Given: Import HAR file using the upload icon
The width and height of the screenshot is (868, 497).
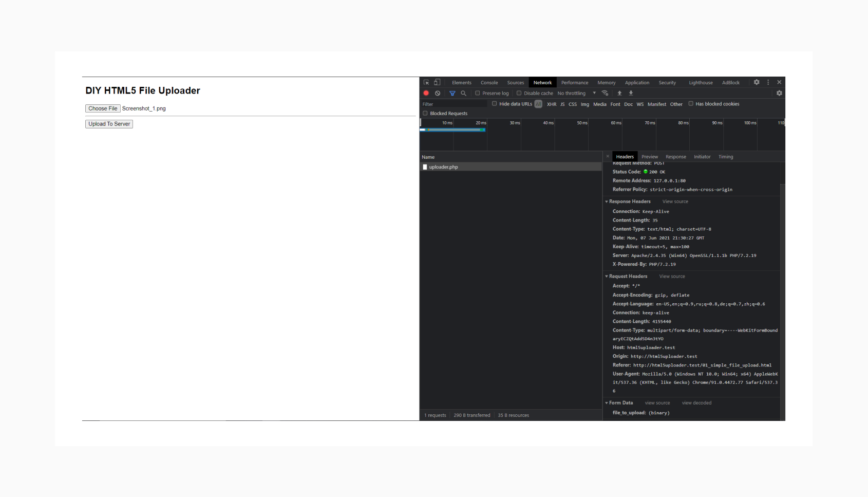Looking at the screenshot, I should click(619, 93).
